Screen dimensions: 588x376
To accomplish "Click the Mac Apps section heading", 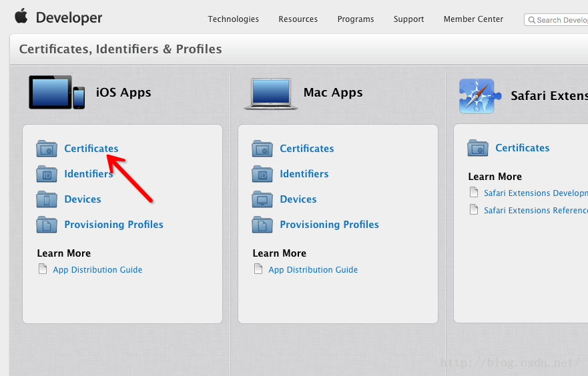I will 333,93.
